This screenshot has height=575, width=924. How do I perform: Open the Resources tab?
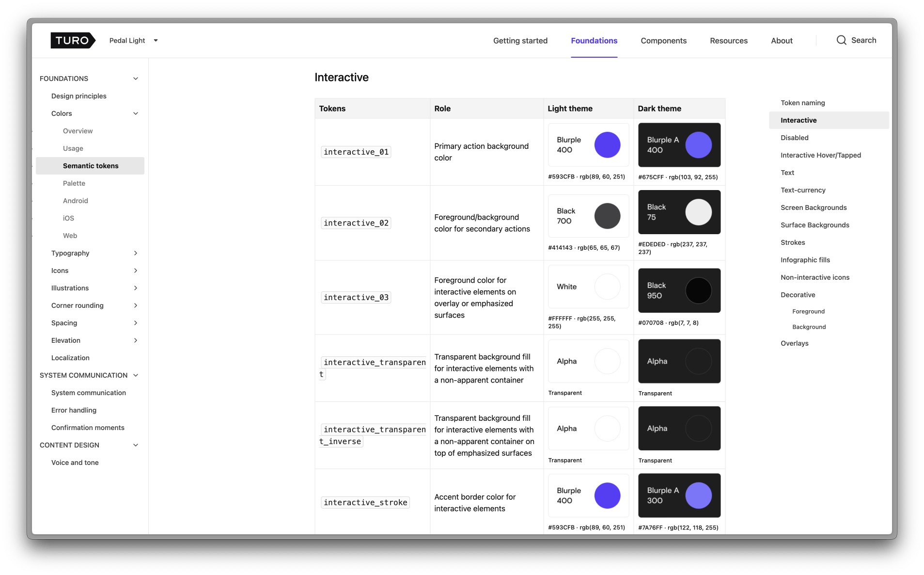[729, 41]
